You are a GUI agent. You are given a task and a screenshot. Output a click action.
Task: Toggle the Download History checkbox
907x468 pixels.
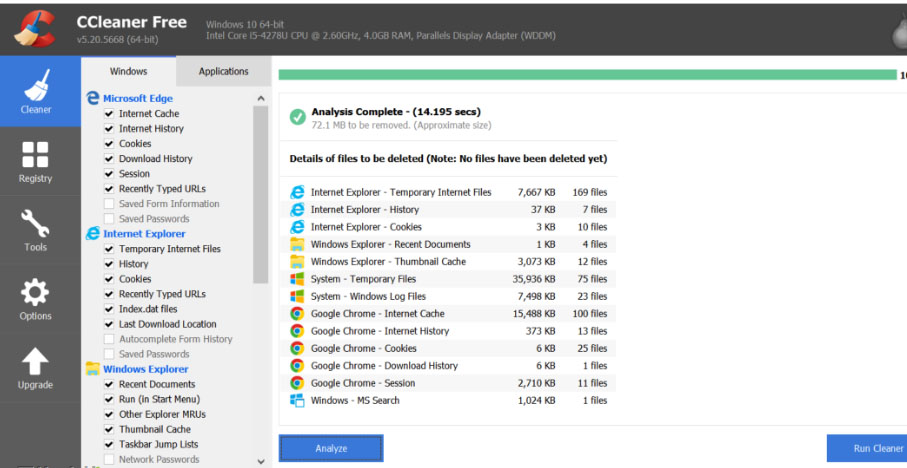click(x=109, y=159)
